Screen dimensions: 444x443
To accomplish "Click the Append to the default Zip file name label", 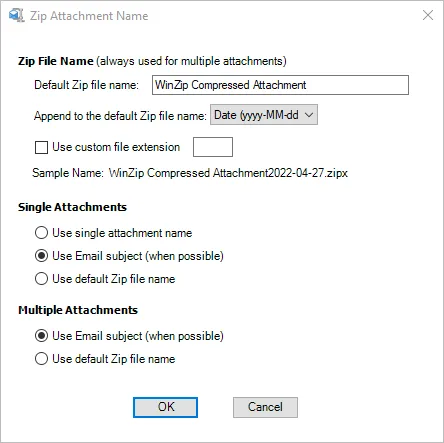I will [120, 116].
